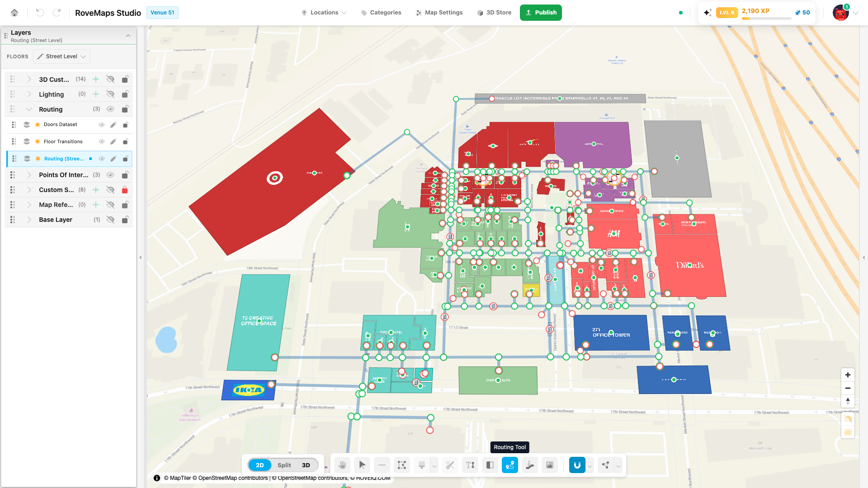868x488 pixels.
Task: Edit the Doors Dataset layer
Action: (113, 125)
